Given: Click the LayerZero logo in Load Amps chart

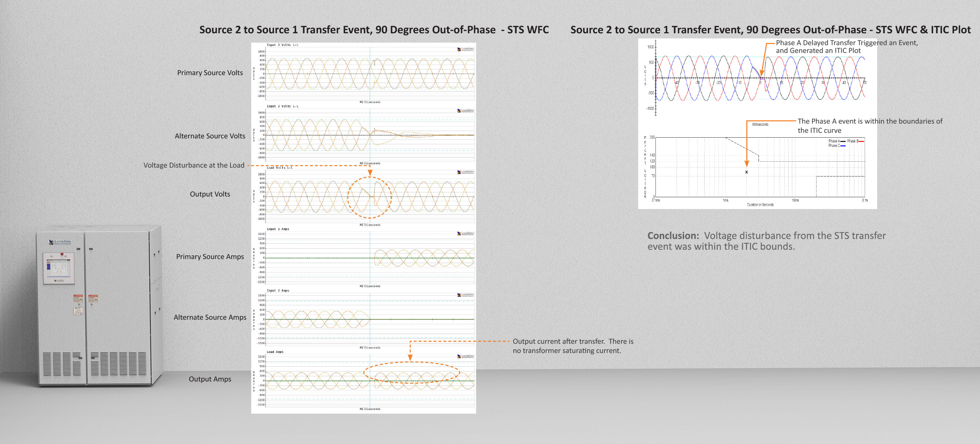Looking at the screenshot, I should 465,356.
